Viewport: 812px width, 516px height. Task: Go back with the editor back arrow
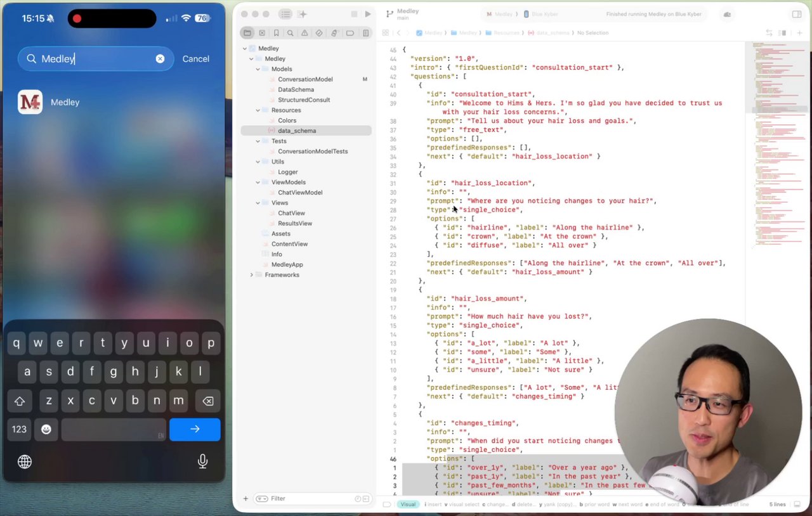click(x=398, y=33)
